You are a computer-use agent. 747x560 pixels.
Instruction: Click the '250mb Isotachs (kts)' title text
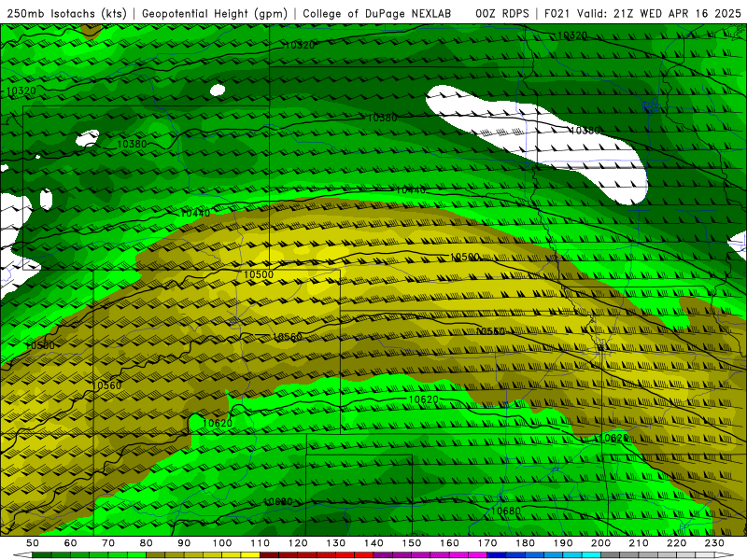click(66, 14)
